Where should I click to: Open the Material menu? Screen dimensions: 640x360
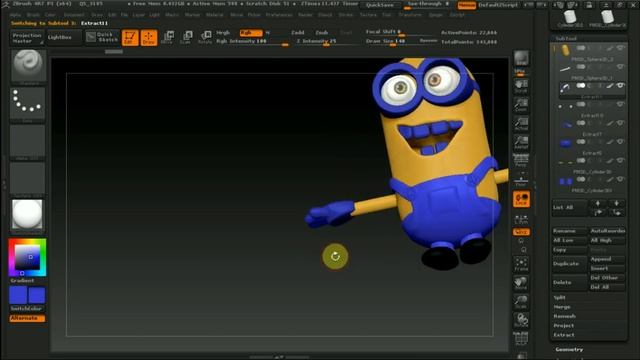(215, 15)
